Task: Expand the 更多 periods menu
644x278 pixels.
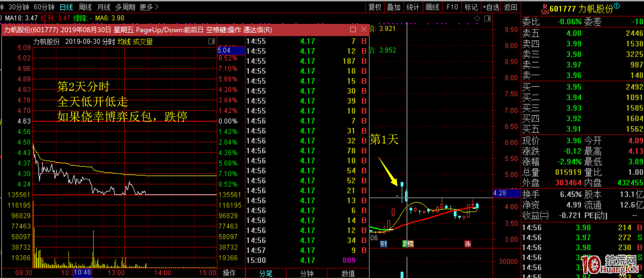Action: (x=149, y=7)
